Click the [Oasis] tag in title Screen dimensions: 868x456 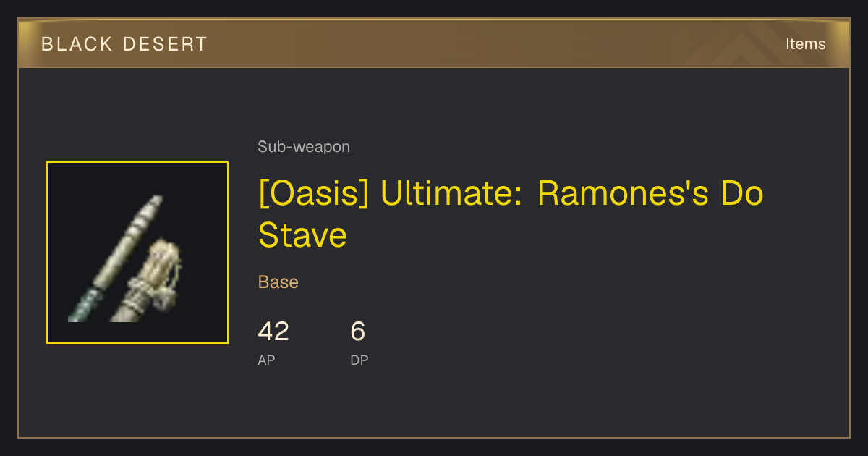(x=314, y=194)
